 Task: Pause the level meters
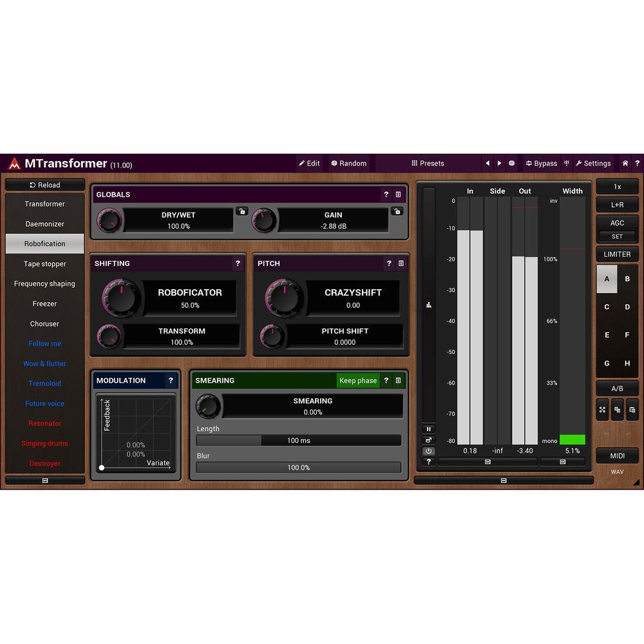coord(429,429)
